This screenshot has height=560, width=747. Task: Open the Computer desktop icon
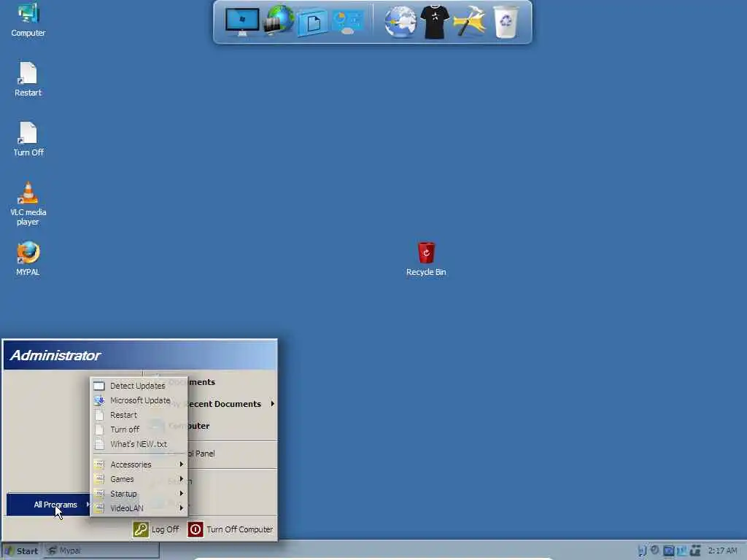(x=28, y=20)
